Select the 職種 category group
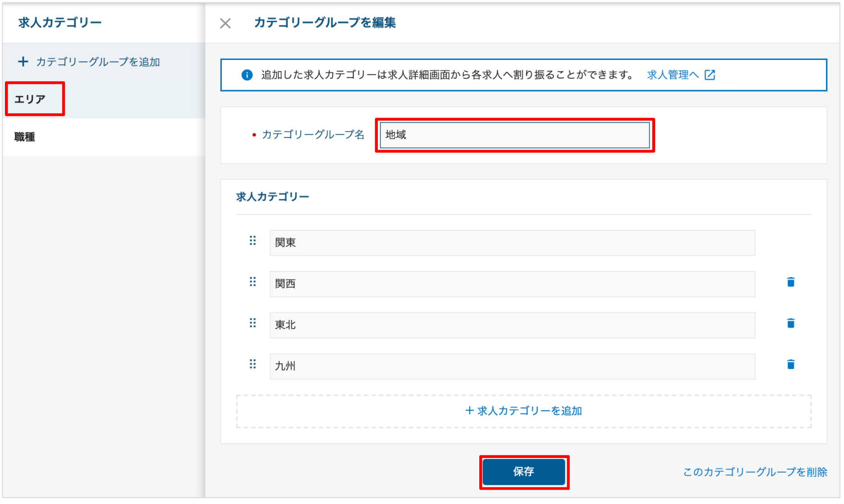The height and width of the screenshot is (504, 844). pos(104,137)
